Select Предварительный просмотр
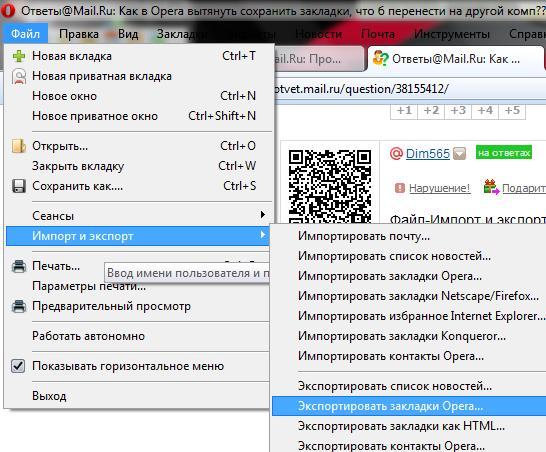546x452 pixels. point(138,306)
